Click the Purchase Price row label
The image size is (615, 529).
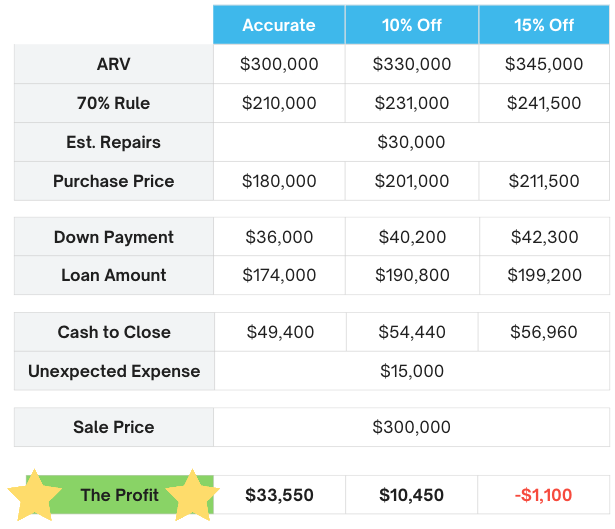pyautogui.click(x=113, y=181)
